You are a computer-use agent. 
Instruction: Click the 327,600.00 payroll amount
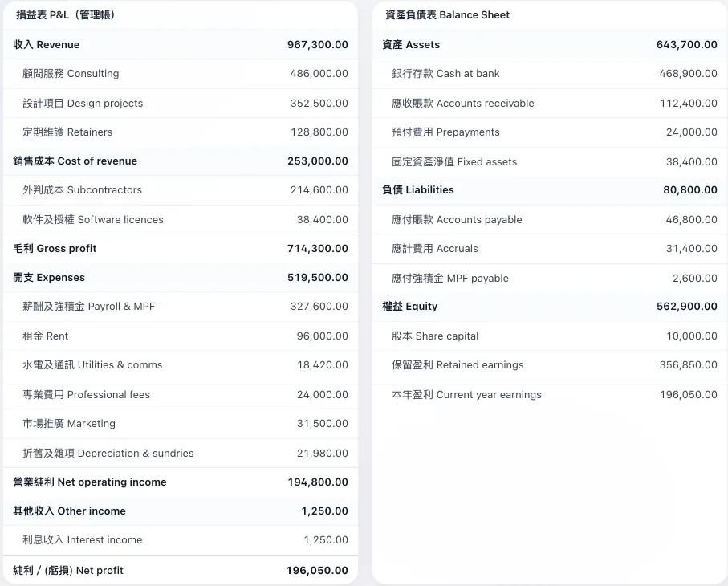[319, 307]
